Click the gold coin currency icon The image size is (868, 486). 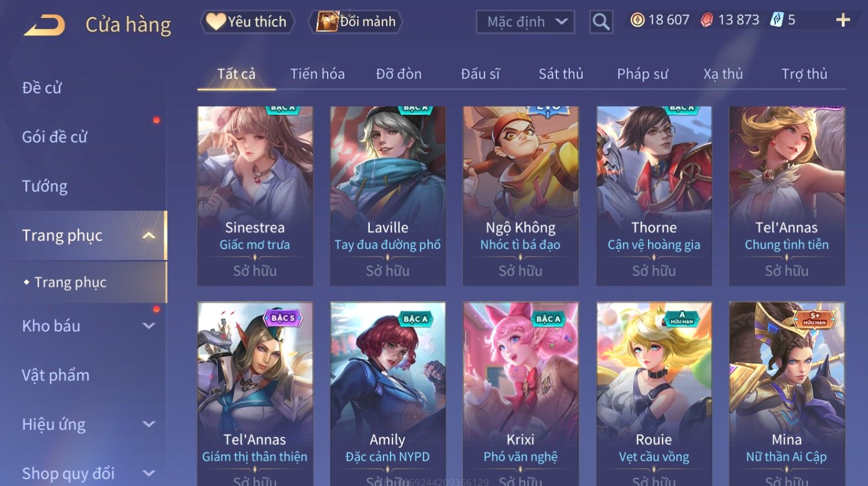click(x=637, y=20)
